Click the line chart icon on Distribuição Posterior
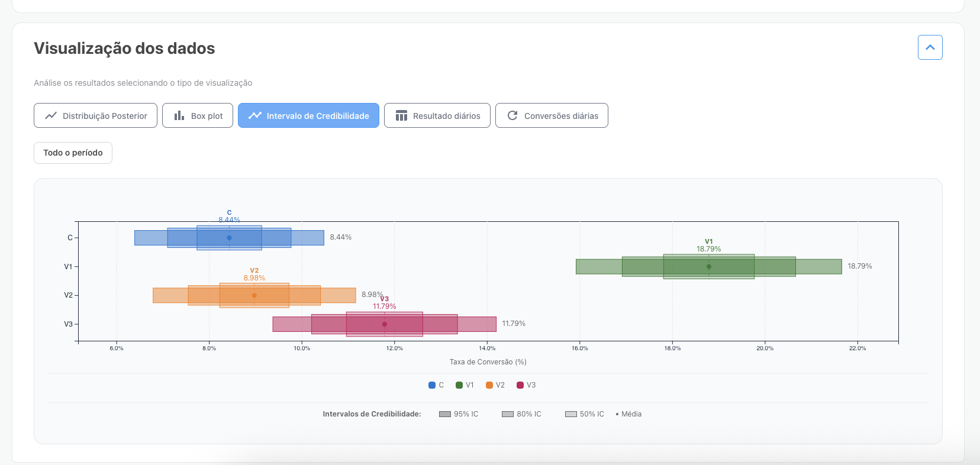The height and width of the screenshot is (465, 980). [x=51, y=115]
